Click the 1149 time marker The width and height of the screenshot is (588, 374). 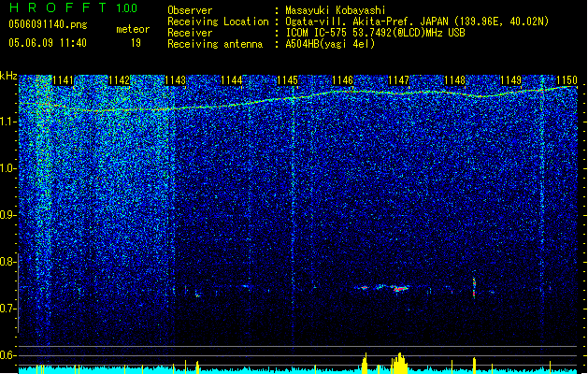pos(511,80)
